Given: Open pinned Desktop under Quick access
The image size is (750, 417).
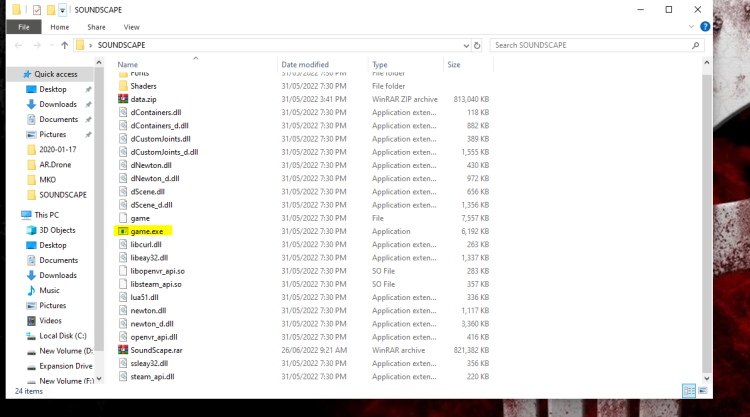Looking at the screenshot, I should click(53, 89).
